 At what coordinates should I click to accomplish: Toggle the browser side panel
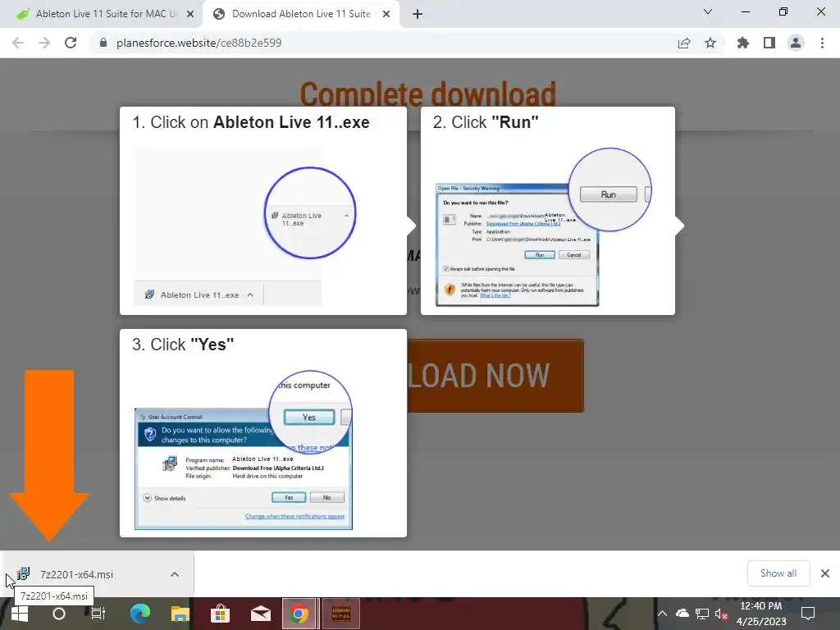(769, 43)
